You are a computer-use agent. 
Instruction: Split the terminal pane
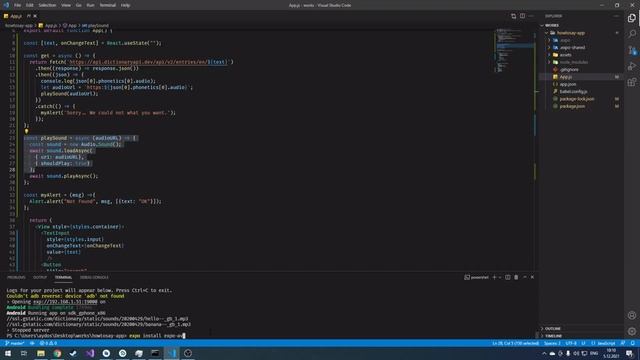[x=508, y=277]
